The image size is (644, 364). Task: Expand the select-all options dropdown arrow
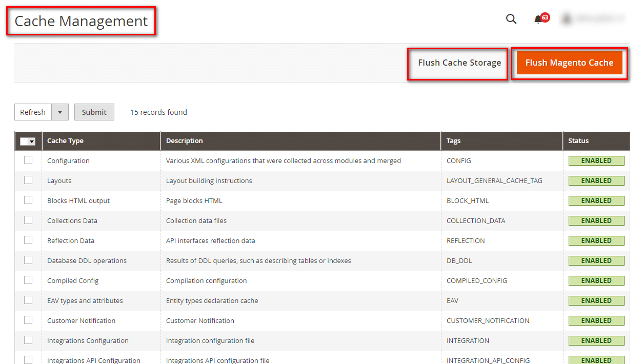coord(31,140)
